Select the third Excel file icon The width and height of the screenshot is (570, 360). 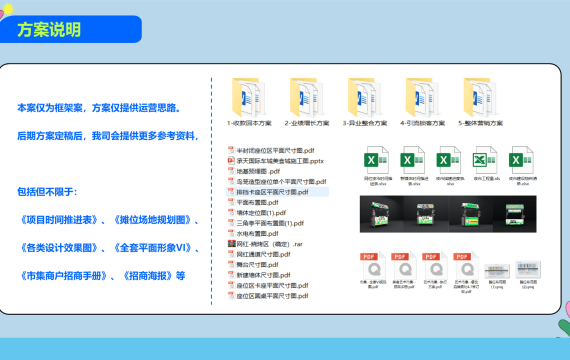click(x=449, y=160)
